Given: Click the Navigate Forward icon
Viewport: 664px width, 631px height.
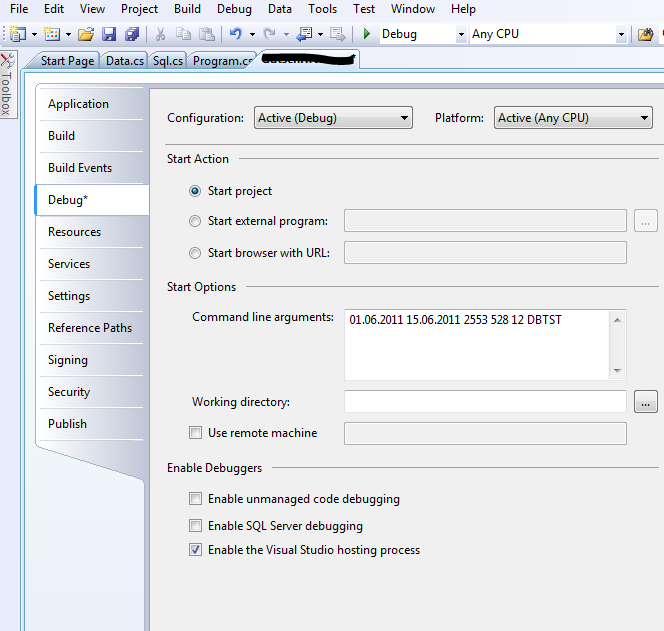Looking at the screenshot, I should point(338,34).
